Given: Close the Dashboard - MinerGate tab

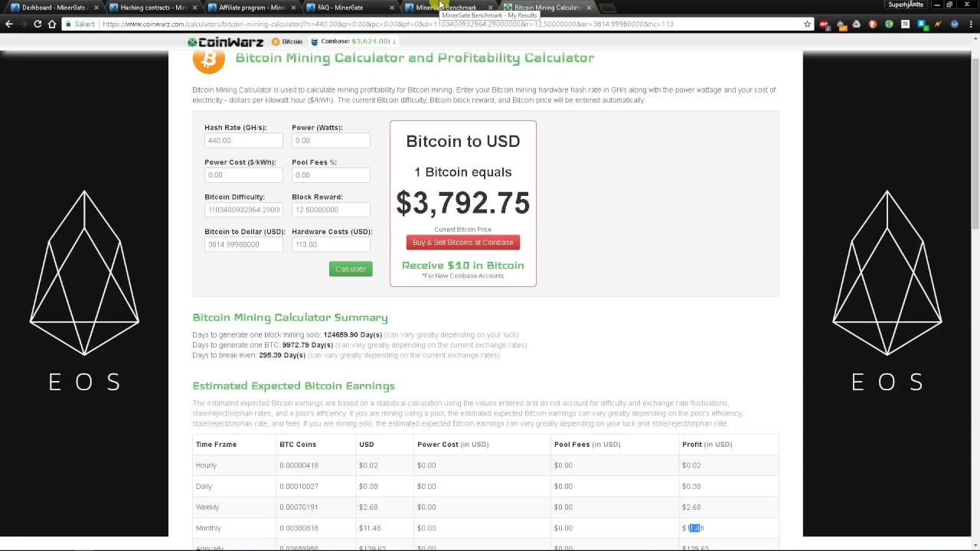Looking at the screenshot, I should pos(96,8).
